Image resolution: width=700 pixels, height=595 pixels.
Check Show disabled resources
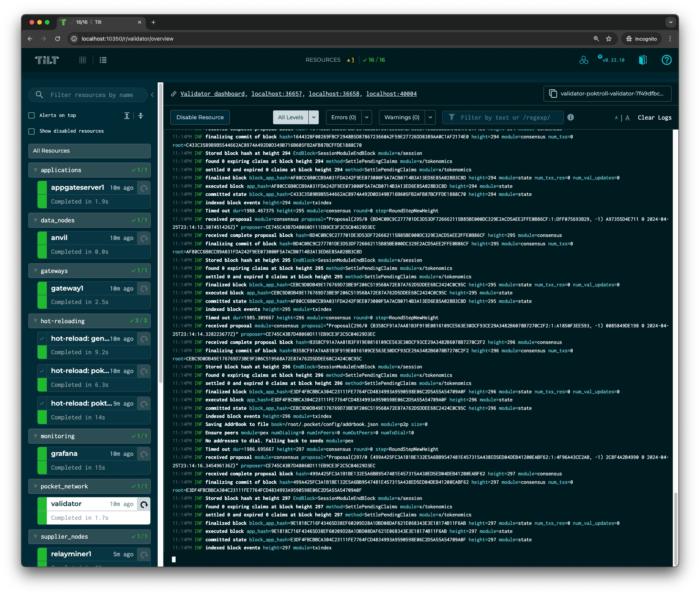(x=32, y=131)
